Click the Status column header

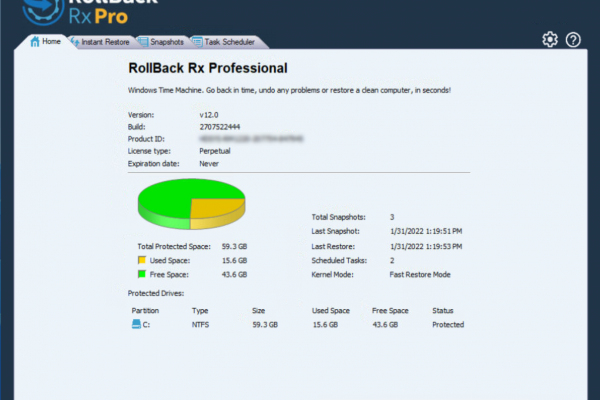443,310
